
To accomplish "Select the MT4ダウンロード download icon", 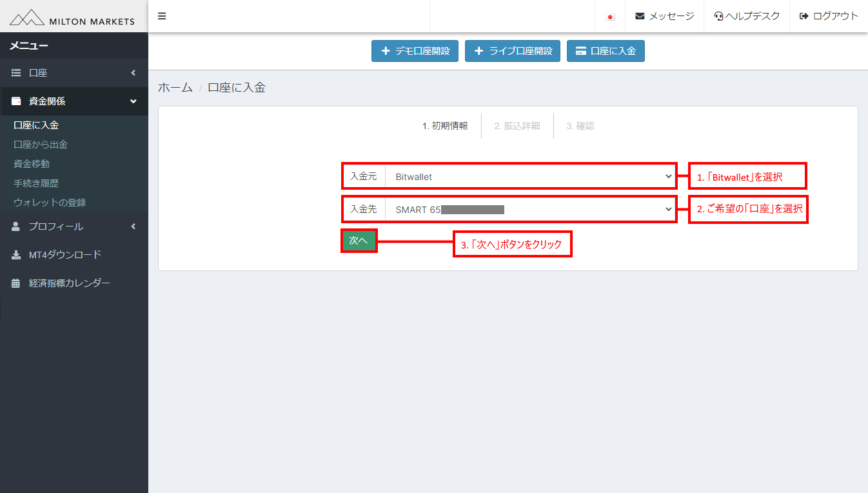I will point(15,254).
